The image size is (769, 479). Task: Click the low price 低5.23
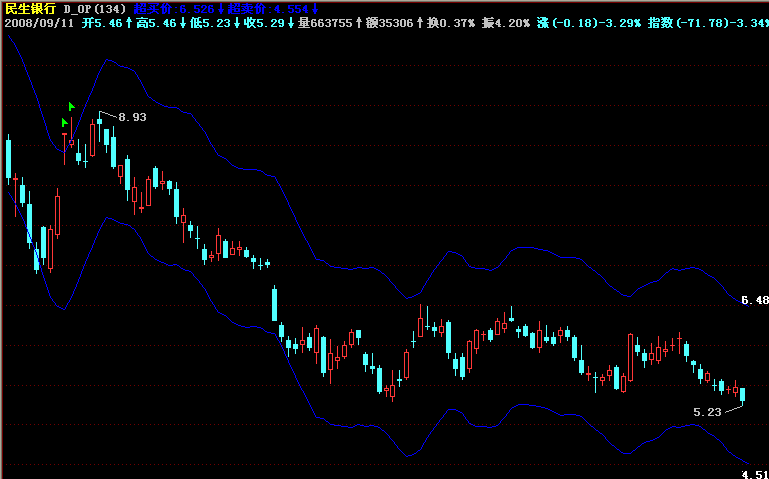[x=210, y=23]
